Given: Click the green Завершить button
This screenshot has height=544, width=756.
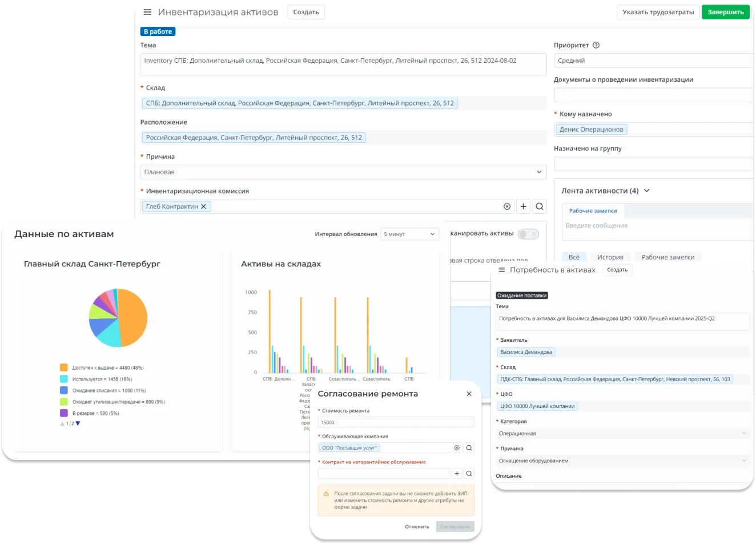Looking at the screenshot, I should 725,12.
